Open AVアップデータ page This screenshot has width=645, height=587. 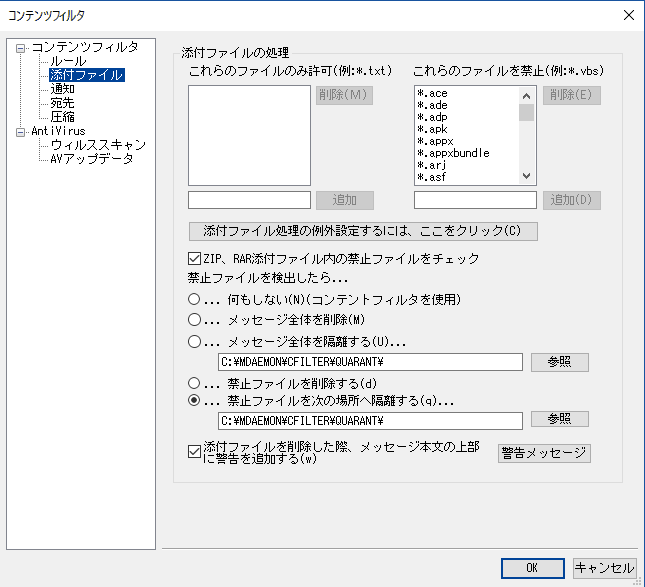pos(92,159)
